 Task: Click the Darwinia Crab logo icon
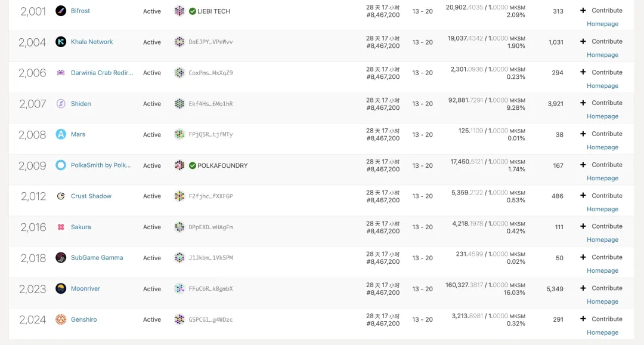61,73
